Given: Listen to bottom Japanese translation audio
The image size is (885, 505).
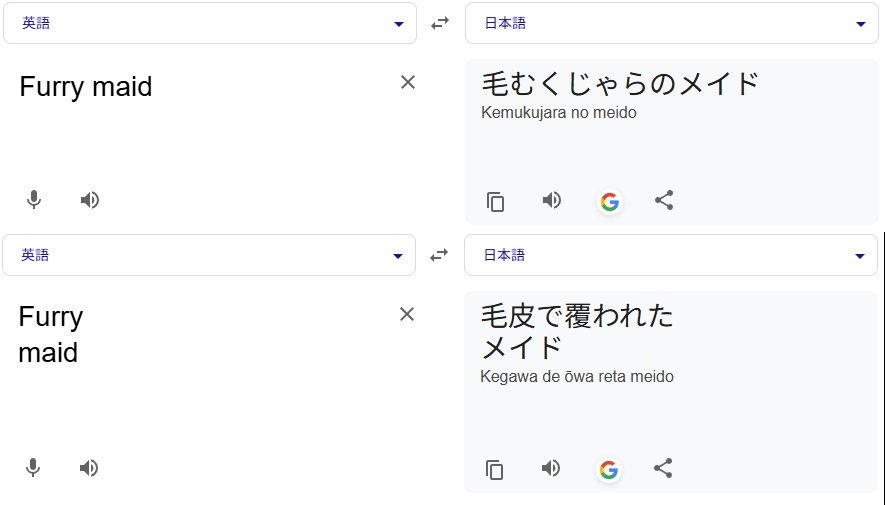Looking at the screenshot, I should (551, 467).
